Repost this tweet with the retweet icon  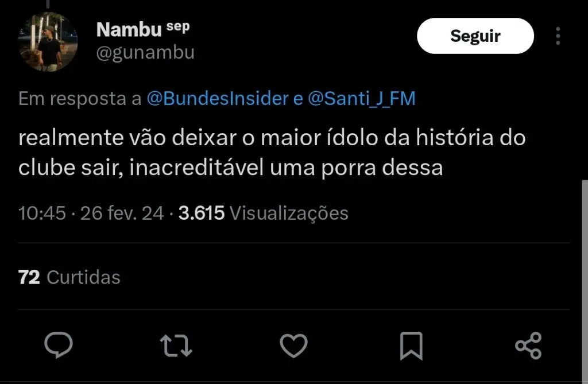point(176,345)
